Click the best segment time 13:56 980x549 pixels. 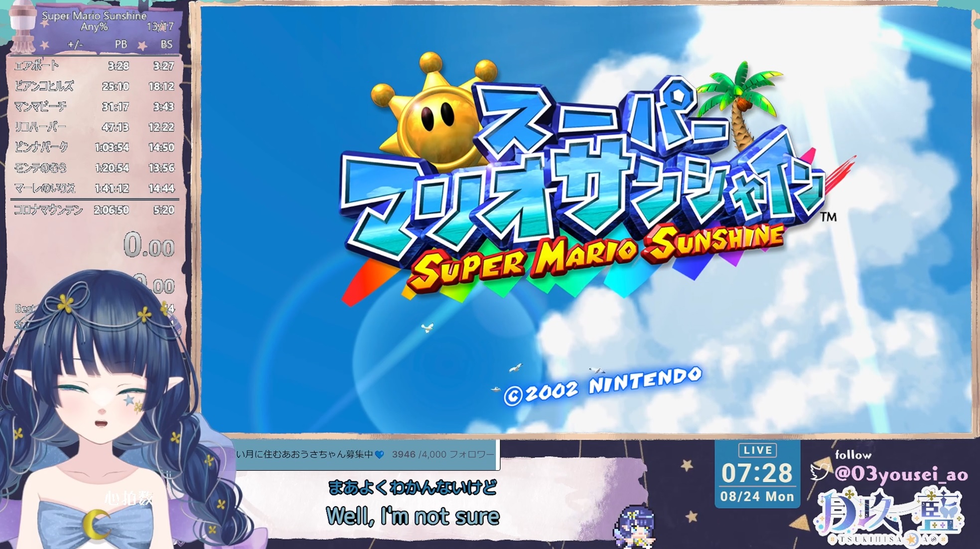pyautogui.click(x=161, y=168)
